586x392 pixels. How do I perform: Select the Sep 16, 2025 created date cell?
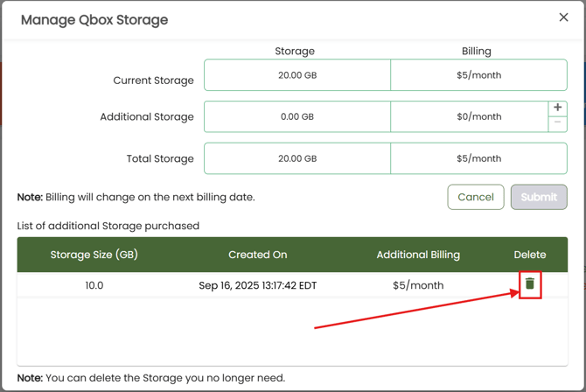[258, 285]
